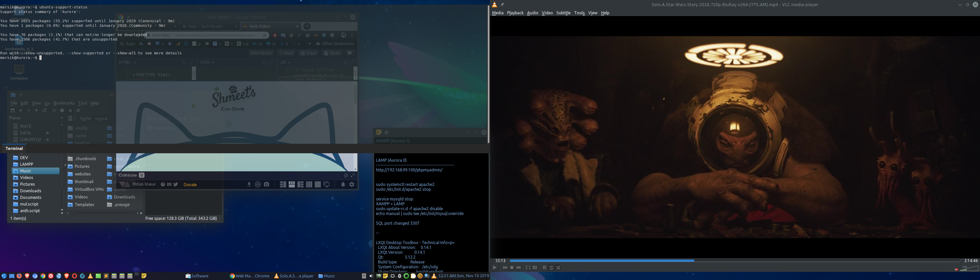Viewport: 980px width, 280px height.
Task: Adjust the VLC volume slider at 45%
Action: pos(969,268)
